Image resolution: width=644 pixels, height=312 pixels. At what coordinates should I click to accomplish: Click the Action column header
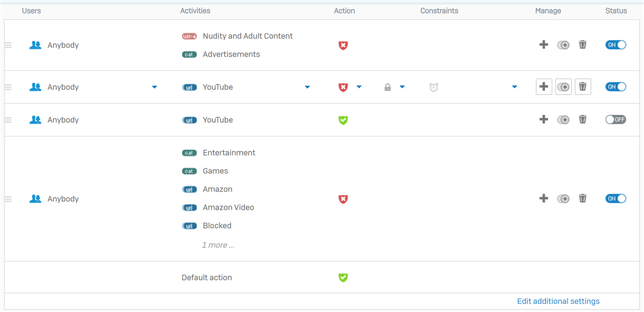[x=344, y=11]
